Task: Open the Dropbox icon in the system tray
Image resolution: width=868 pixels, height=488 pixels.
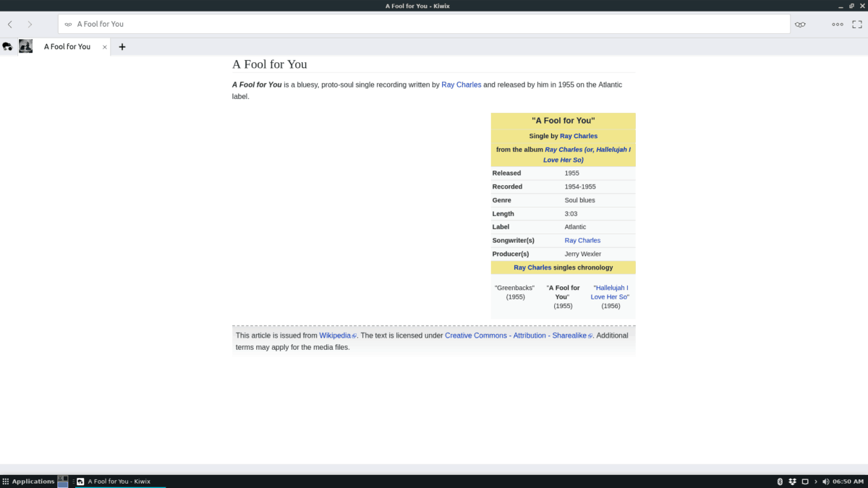Action: [792, 481]
